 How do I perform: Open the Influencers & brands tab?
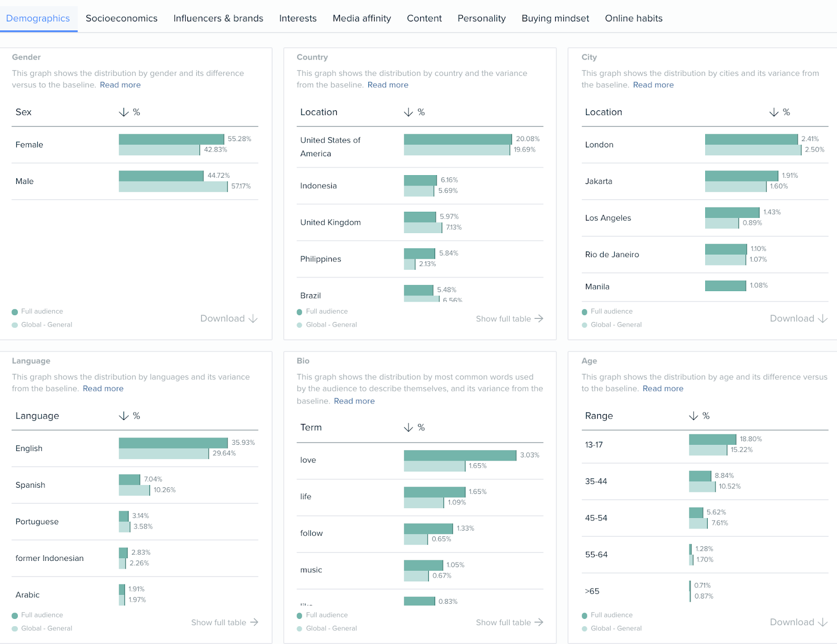(218, 18)
